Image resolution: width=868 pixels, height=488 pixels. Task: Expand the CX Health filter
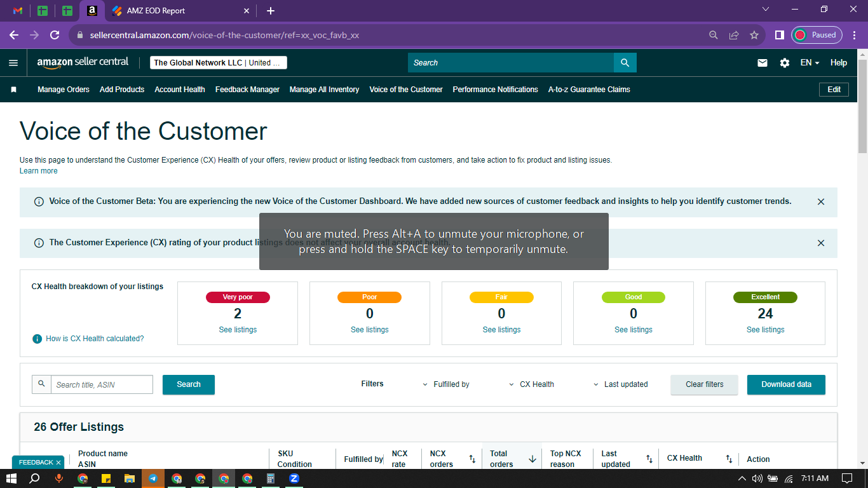[532, 384]
